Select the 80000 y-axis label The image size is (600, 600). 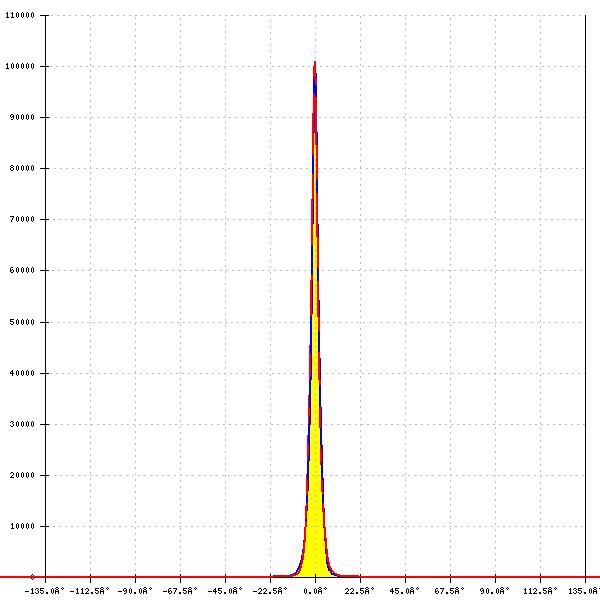pyautogui.click(x=22, y=168)
